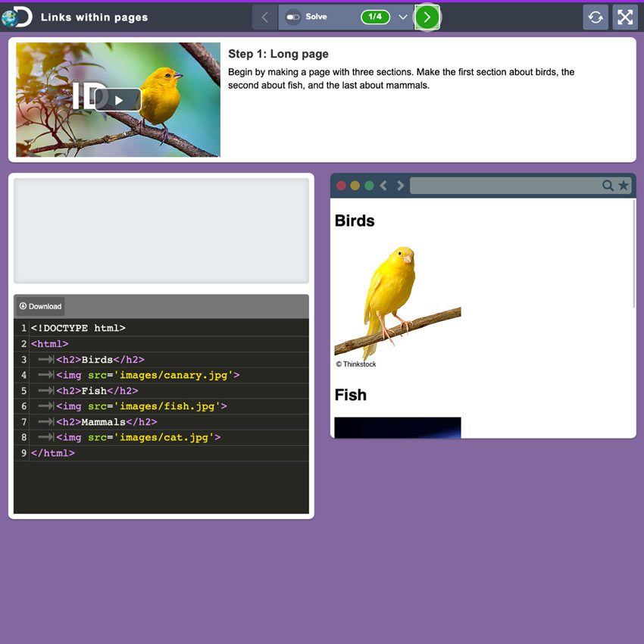Play the canary intro video

point(118,100)
